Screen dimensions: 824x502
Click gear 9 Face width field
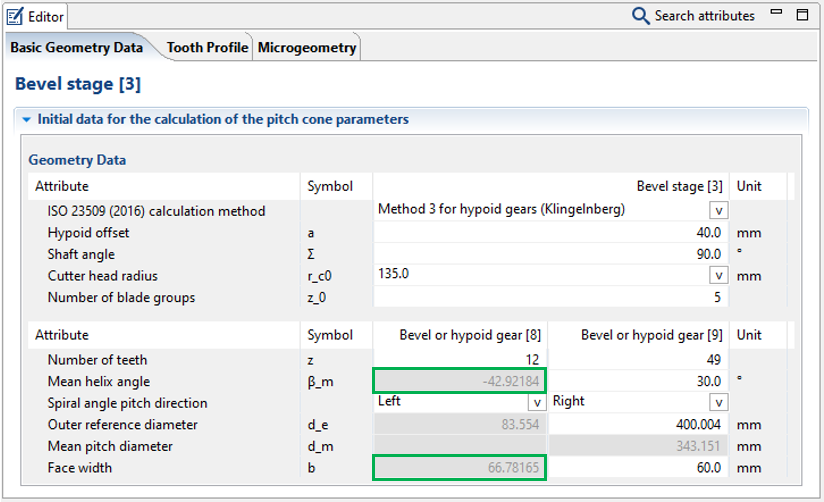tap(640, 467)
